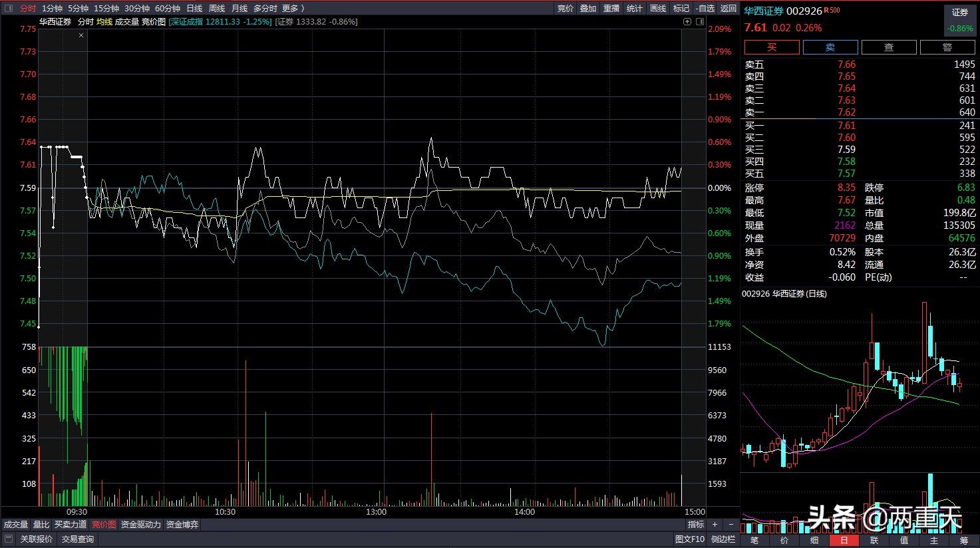Switch to the 成交量 indicator tab at the bottom
This screenshot has width=980, height=548.
[x=16, y=525]
